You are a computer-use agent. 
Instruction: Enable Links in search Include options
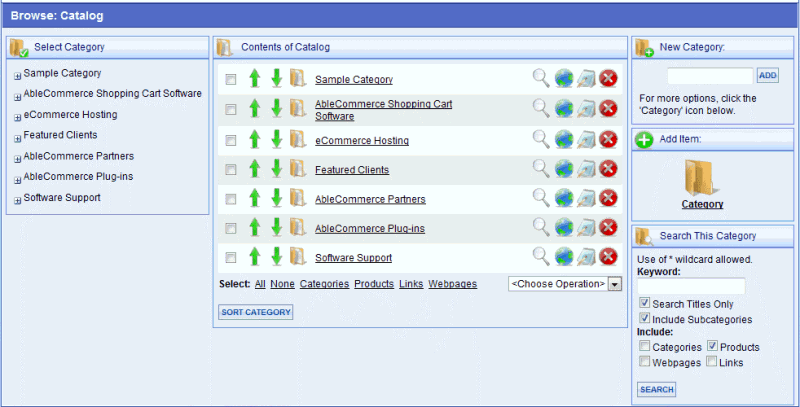coord(712,362)
